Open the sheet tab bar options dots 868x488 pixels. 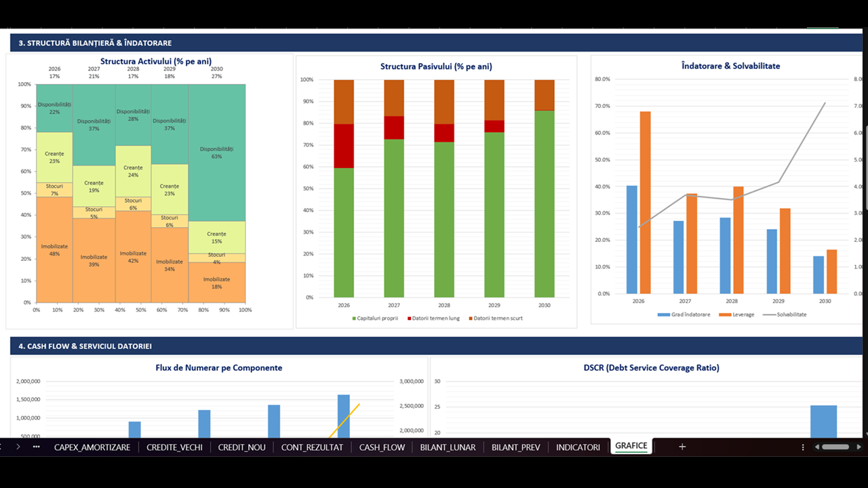[803, 447]
